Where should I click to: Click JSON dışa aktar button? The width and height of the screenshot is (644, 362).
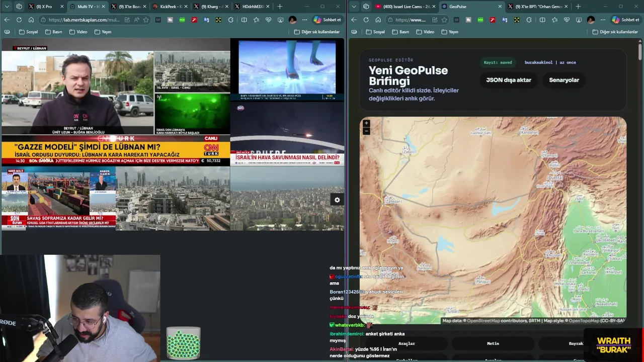coord(509,80)
